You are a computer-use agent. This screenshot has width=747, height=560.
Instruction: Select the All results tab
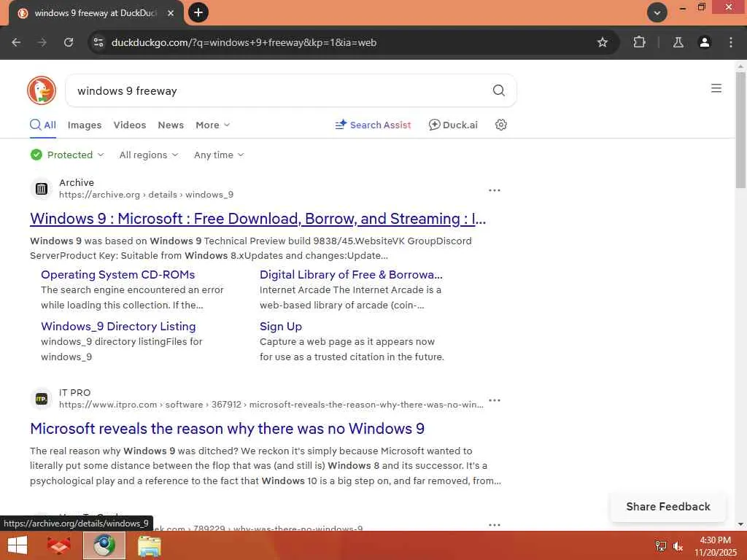[43, 125]
